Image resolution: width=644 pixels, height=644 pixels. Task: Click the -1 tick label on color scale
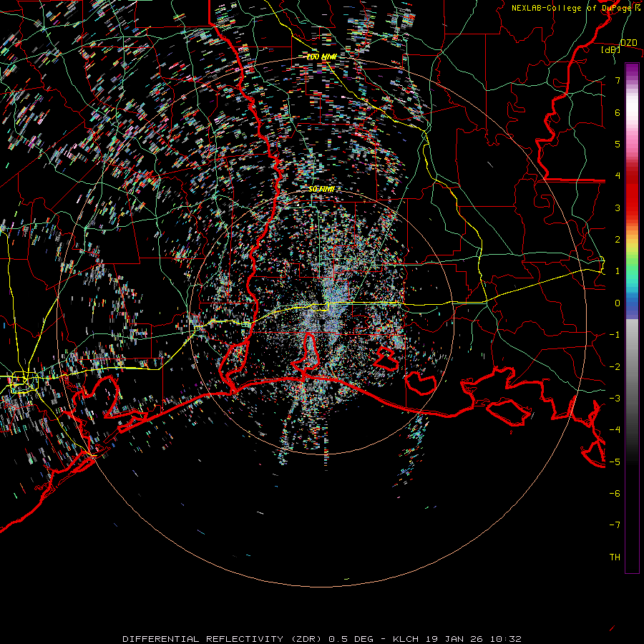pos(615,335)
